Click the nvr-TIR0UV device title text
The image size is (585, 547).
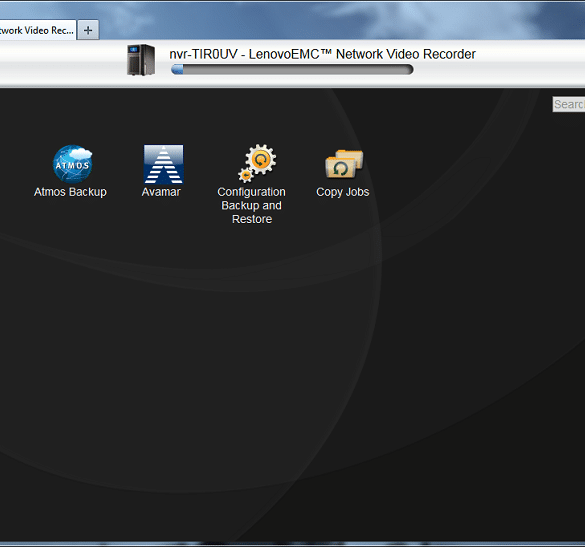322,54
